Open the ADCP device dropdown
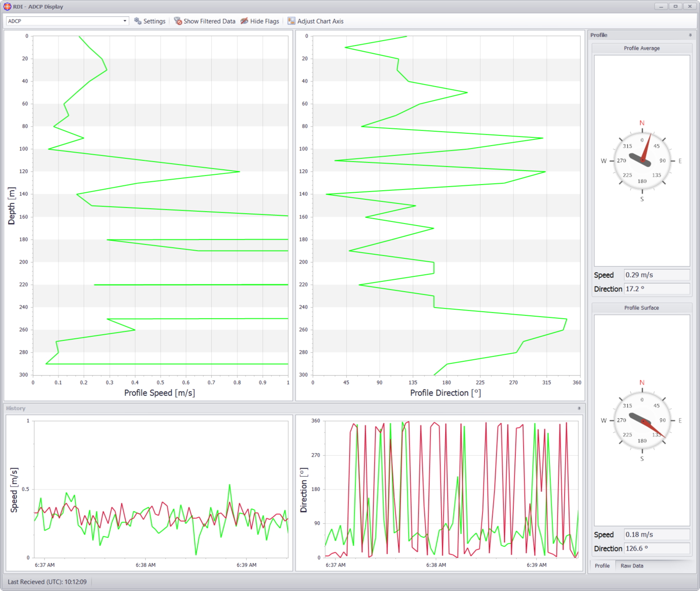700x591 pixels. 67,21
